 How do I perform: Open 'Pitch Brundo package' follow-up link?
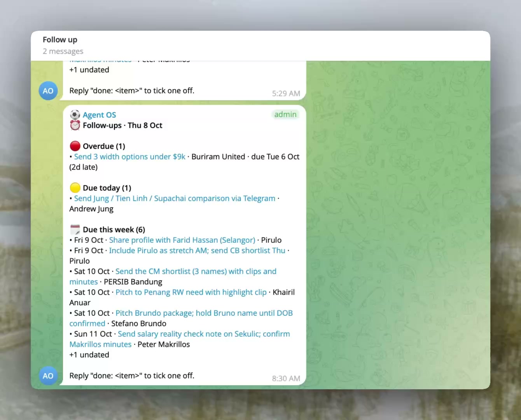181,318
